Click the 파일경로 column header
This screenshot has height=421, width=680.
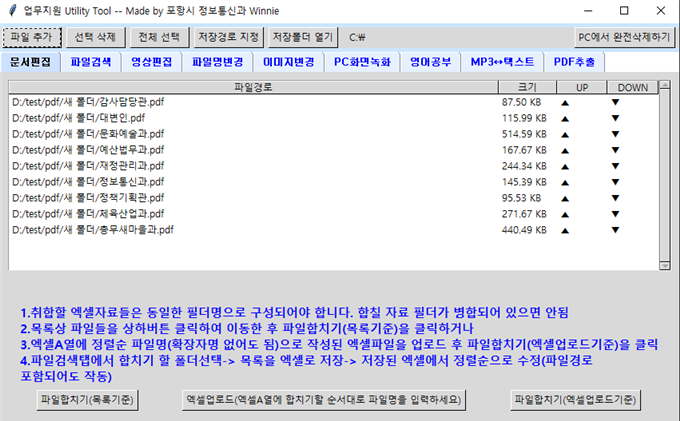click(254, 88)
